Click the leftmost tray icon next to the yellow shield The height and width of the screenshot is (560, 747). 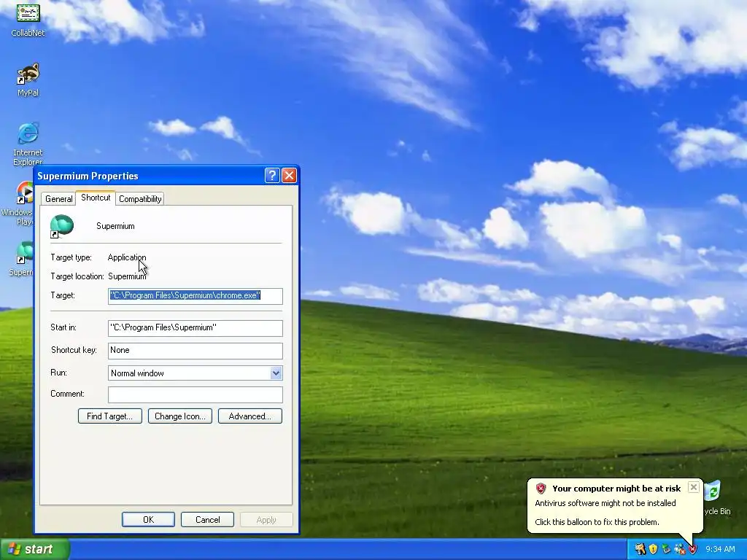pos(640,549)
